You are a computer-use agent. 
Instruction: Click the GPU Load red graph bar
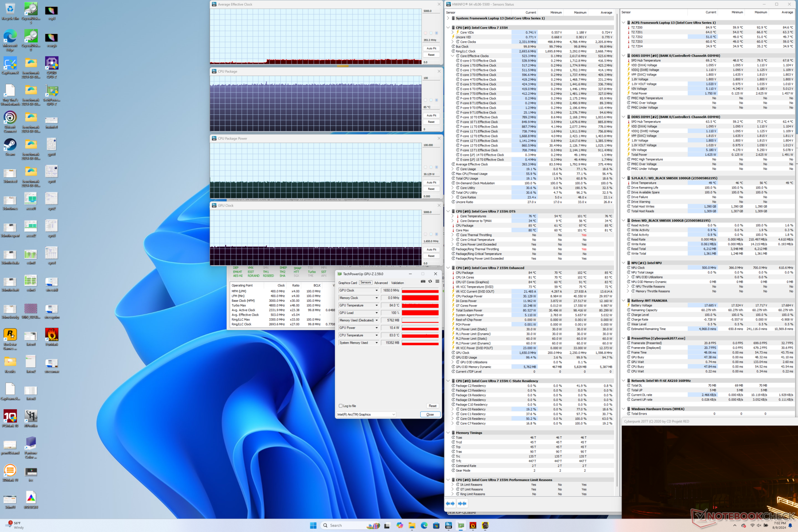pos(420,313)
